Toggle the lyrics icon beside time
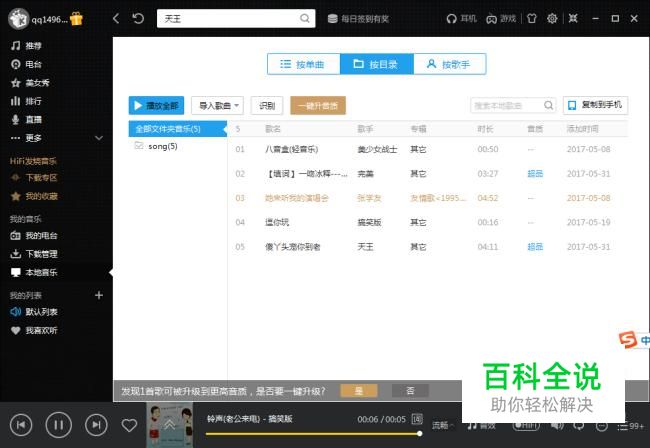This screenshot has width=650, height=448. coord(417,419)
